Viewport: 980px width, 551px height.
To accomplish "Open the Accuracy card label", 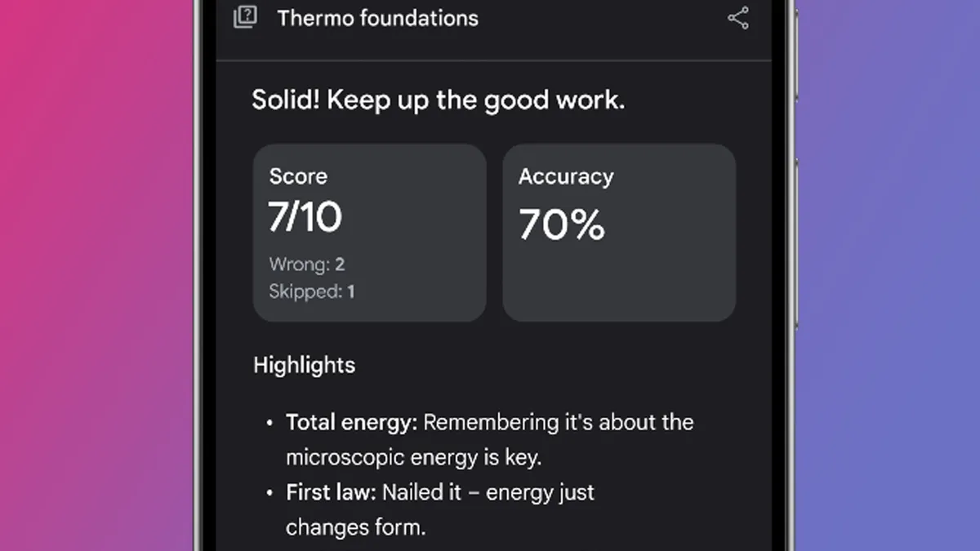I will (565, 176).
